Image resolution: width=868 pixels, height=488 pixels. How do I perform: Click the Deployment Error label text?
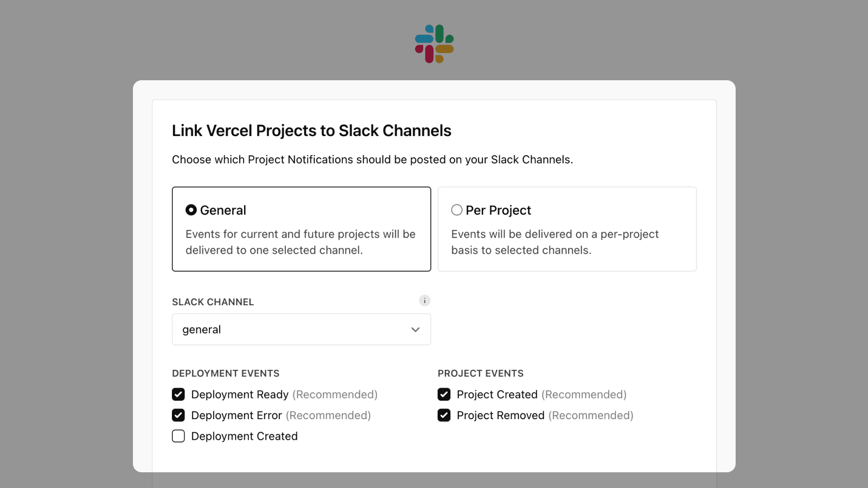pyautogui.click(x=237, y=415)
